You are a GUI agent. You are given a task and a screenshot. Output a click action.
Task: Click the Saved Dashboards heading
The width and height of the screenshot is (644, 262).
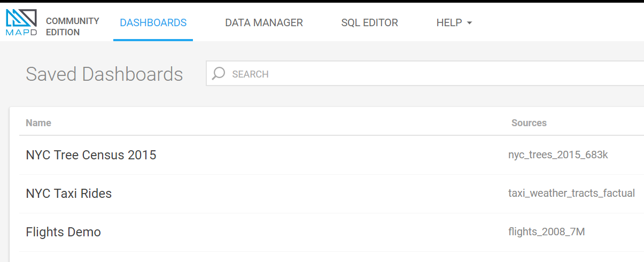tap(104, 74)
